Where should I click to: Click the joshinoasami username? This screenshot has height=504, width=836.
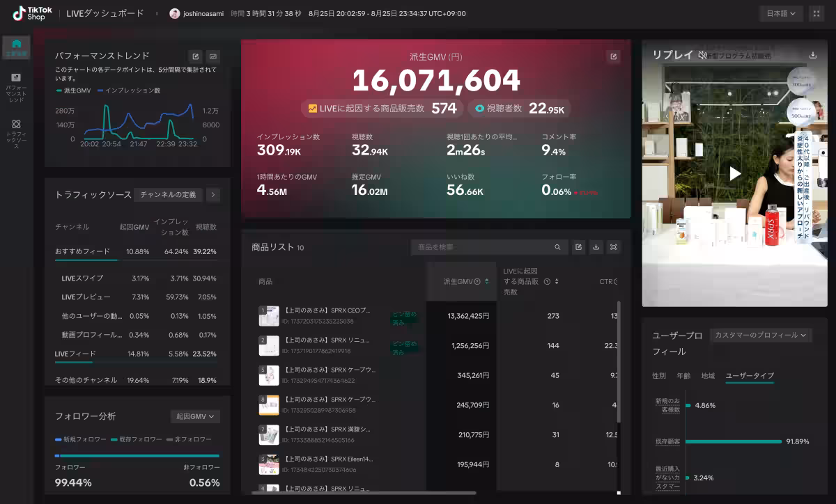pos(202,13)
